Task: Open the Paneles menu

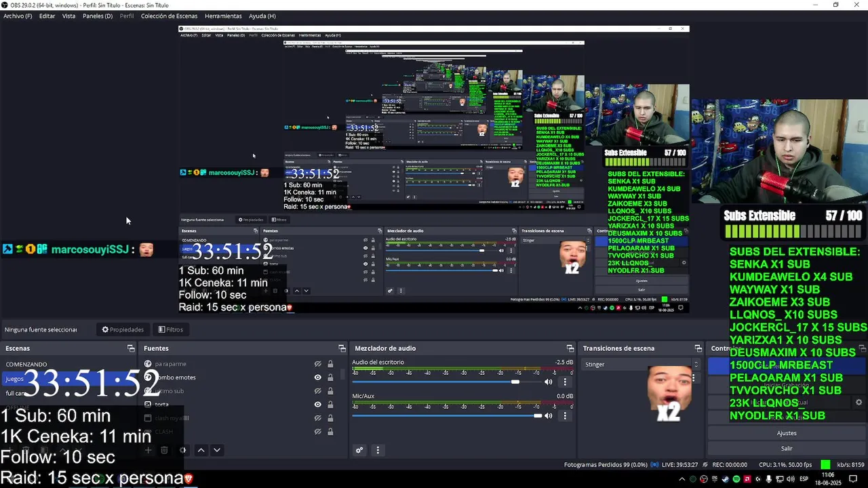Action: coord(98,16)
